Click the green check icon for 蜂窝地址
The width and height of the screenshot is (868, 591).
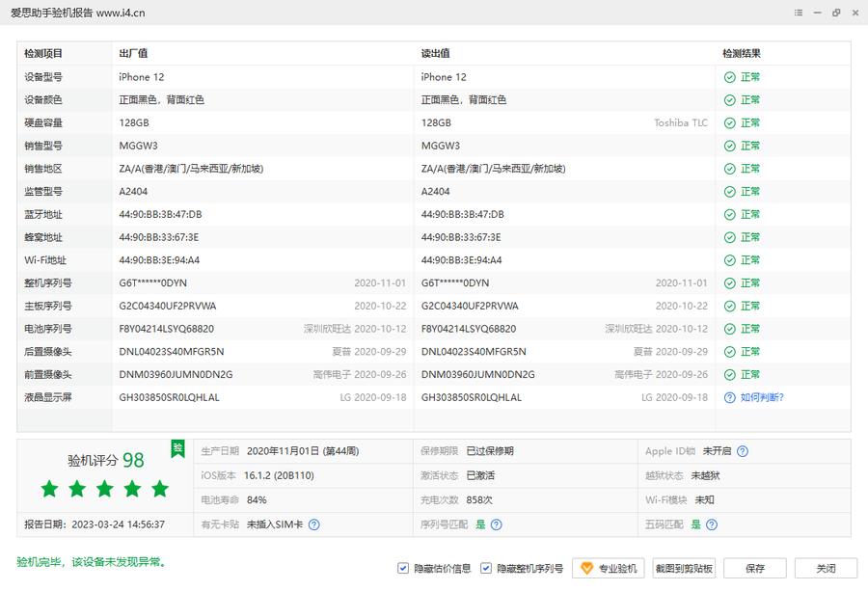tap(730, 237)
